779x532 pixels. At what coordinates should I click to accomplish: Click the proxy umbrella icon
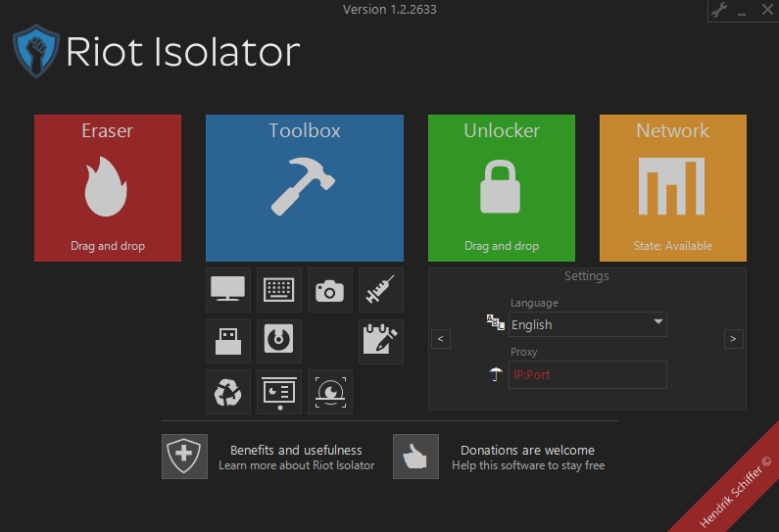tap(496, 374)
